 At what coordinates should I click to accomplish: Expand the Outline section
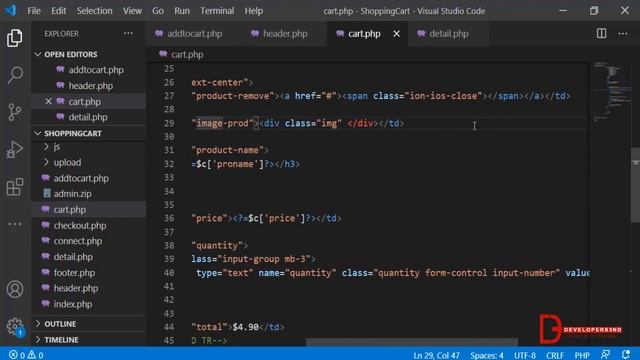click(x=60, y=324)
